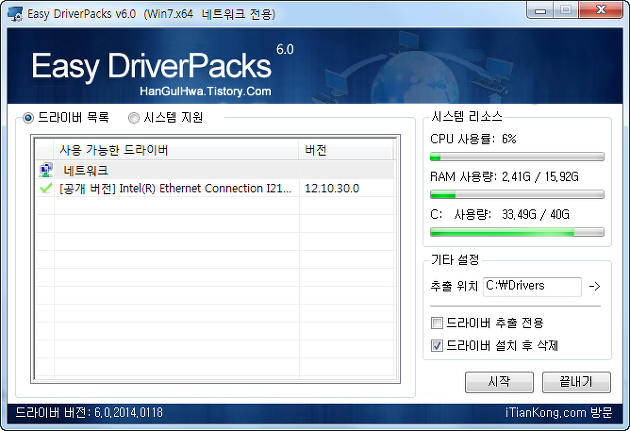Open the iTianKong.com 방문 link
Screen dimensions: 630x431
click(558, 413)
